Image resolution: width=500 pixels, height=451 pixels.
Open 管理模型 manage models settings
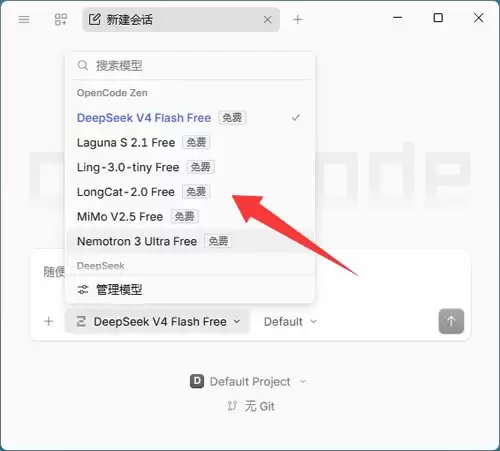coord(190,289)
